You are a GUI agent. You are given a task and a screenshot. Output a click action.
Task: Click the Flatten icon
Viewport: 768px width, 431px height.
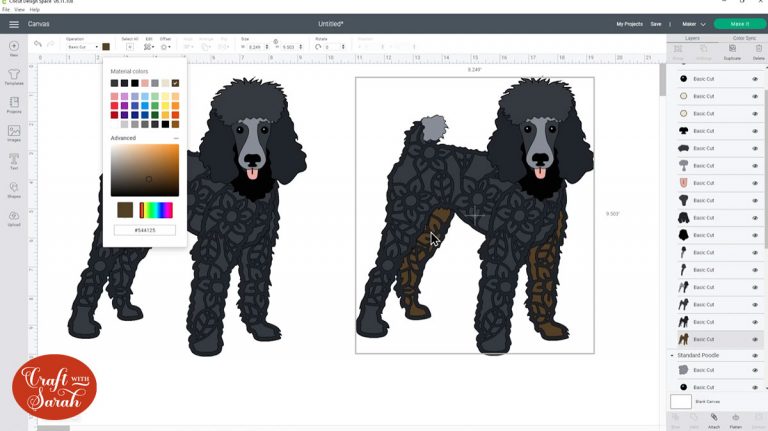coord(736,418)
